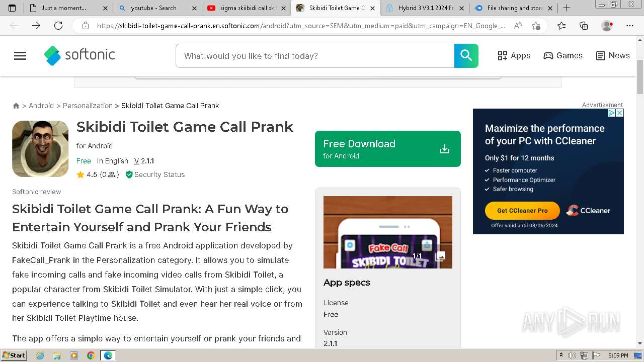Screen dimensions: 644x362
Task: Refresh the page
Action: click(58, 26)
